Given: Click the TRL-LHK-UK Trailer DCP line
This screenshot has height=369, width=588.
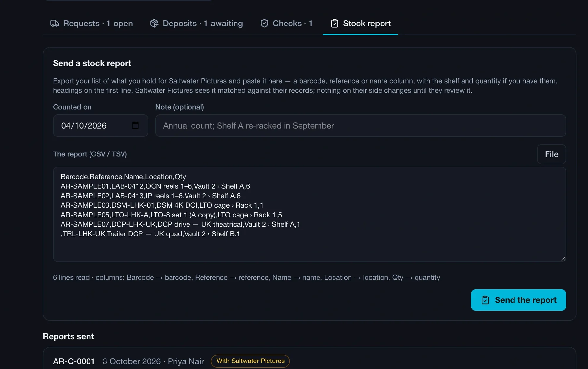Looking at the screenshot, I should [151, 234].
